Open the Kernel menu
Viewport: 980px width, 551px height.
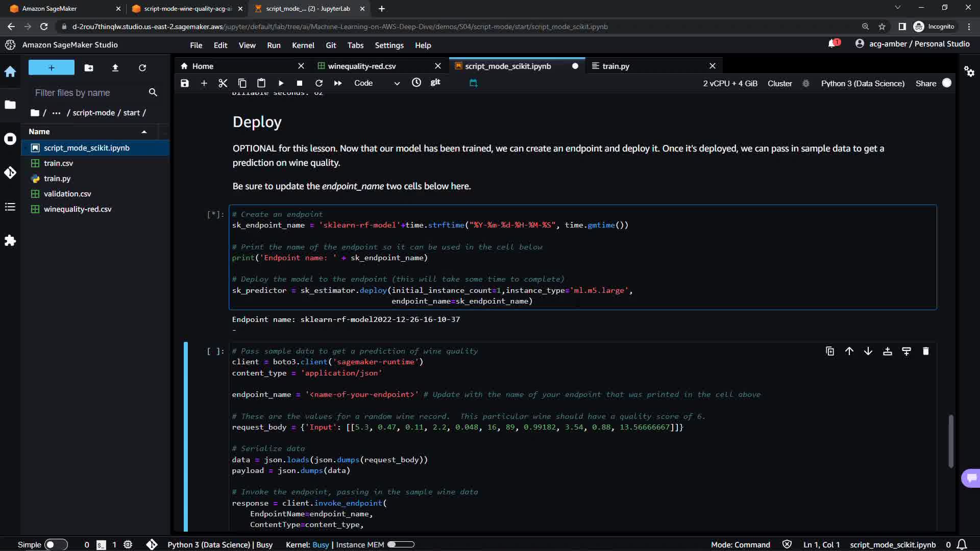click(303, 45)
